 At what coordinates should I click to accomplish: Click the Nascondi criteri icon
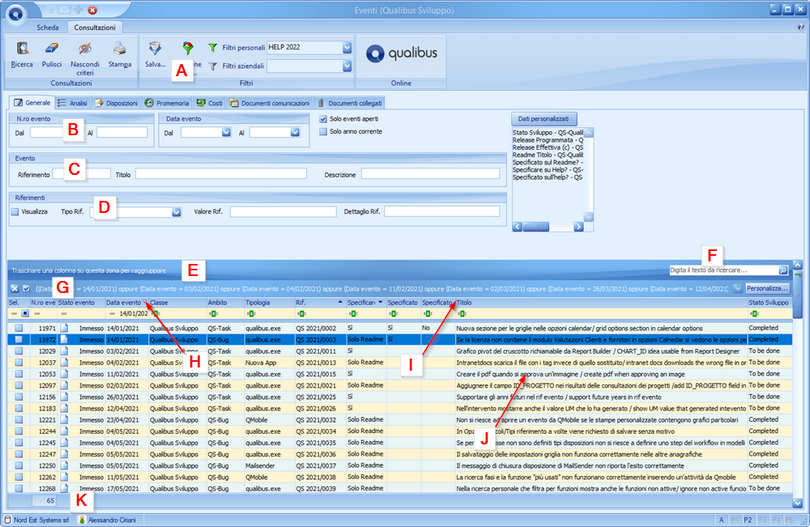coord(85,49)
